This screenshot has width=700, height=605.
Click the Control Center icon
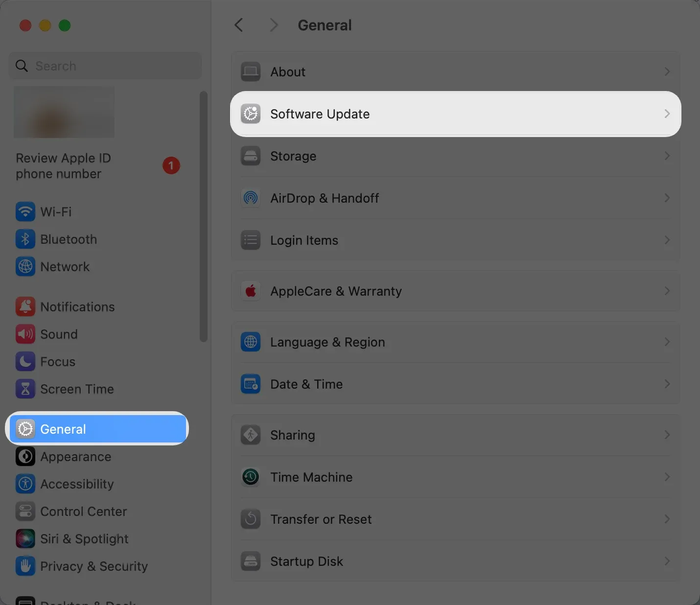[x=25, y=512]
